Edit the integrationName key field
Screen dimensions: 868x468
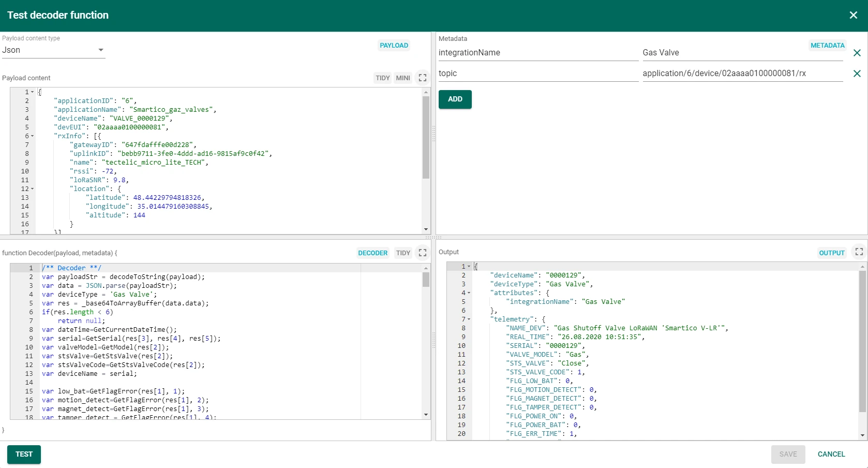coord(538,53)
